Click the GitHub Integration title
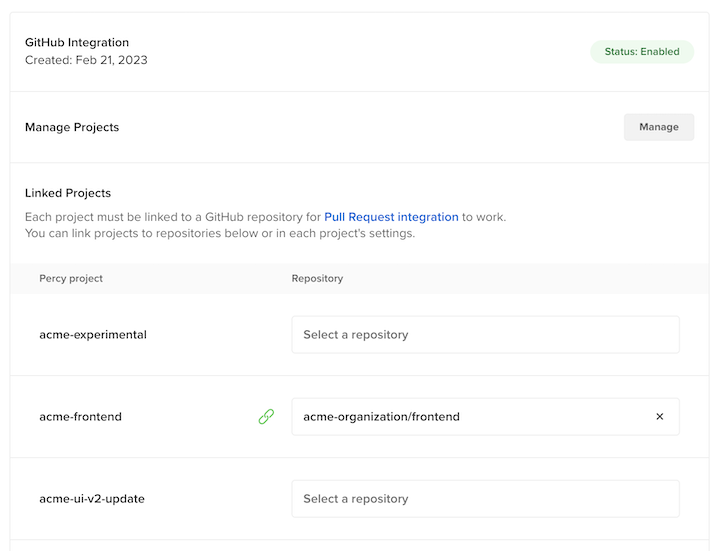Image resolution: width=720 pixels, height=551 pixels. coord(77,42)
